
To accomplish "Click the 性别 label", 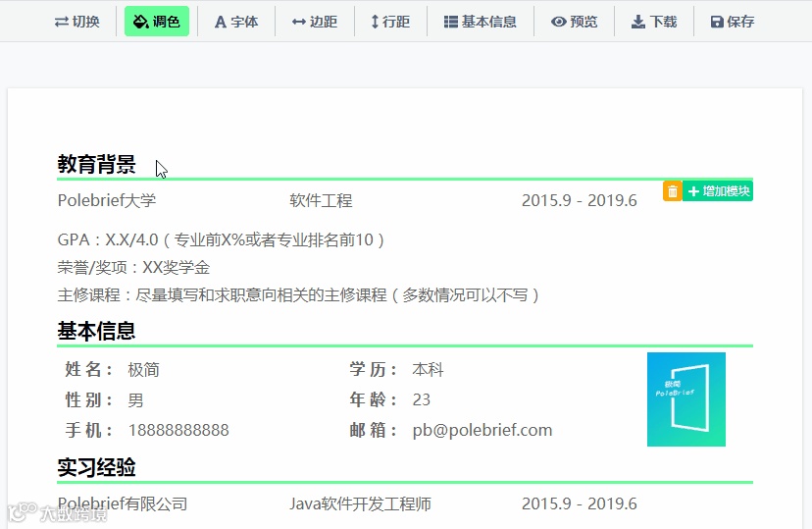I will tap(88, 400).
